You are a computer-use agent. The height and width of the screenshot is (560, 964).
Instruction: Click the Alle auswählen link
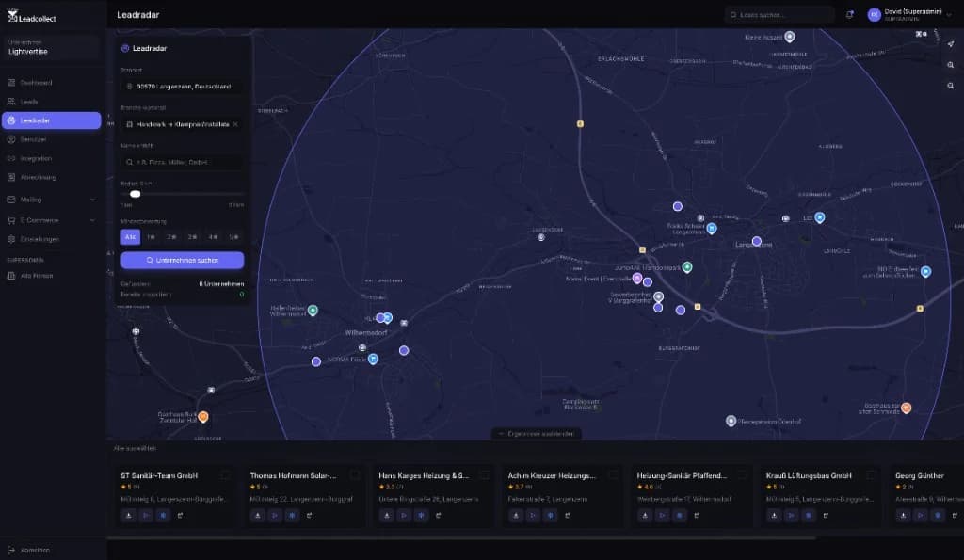pyautogui.click(x=135, y=448)
